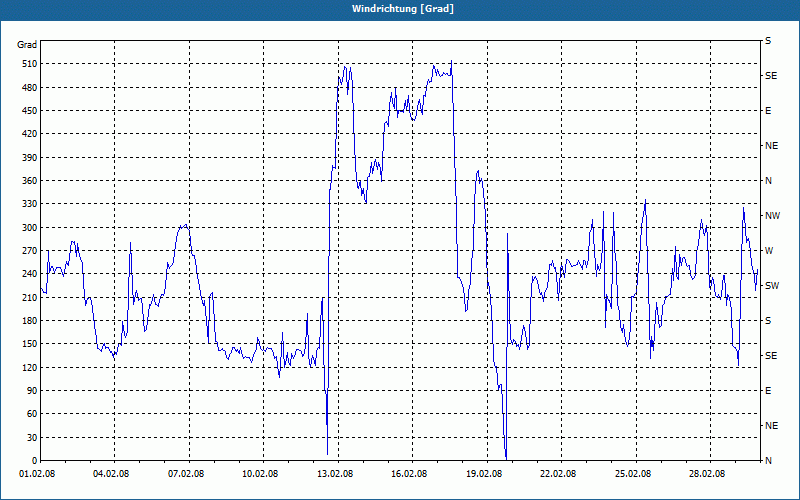Click the 150 axis value

(x=29, y=344)
